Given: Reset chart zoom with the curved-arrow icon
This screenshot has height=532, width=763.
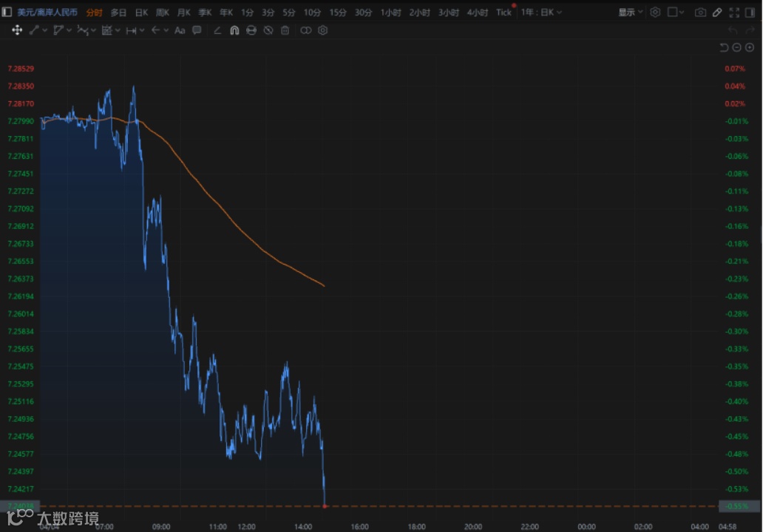Looking at the screenshot, I should (x=724, y=47).
